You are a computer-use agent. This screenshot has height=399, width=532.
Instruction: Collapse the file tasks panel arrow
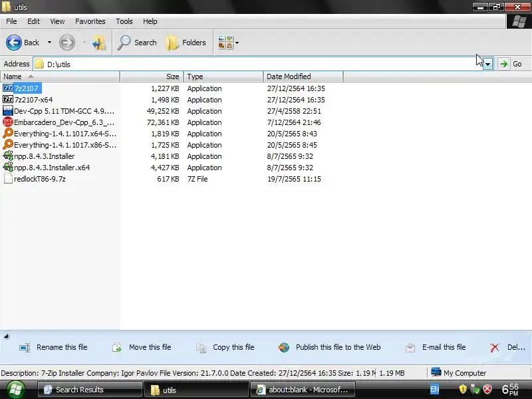pos(6,336)
